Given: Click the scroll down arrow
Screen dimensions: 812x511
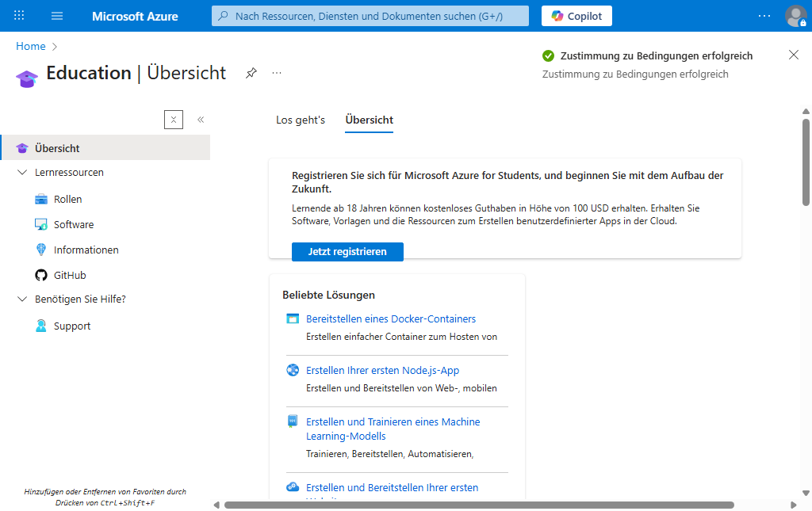Looking at the screenshot, I should [806, 493].
